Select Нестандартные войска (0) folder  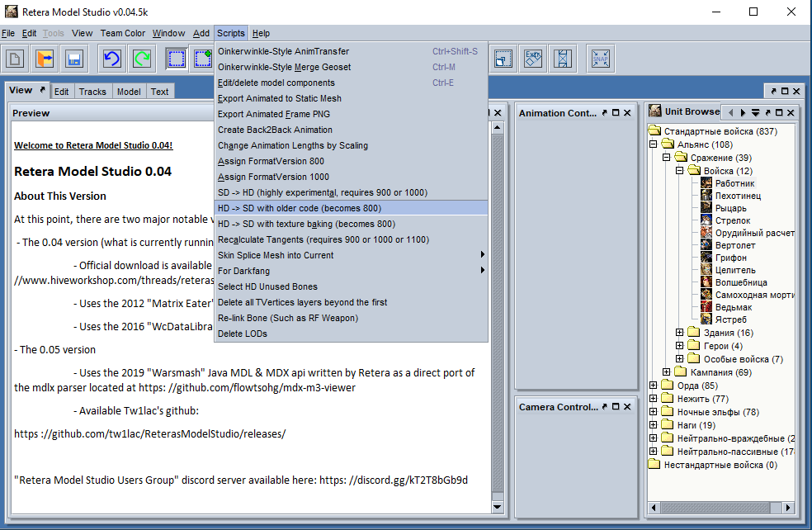pos(720,465)
